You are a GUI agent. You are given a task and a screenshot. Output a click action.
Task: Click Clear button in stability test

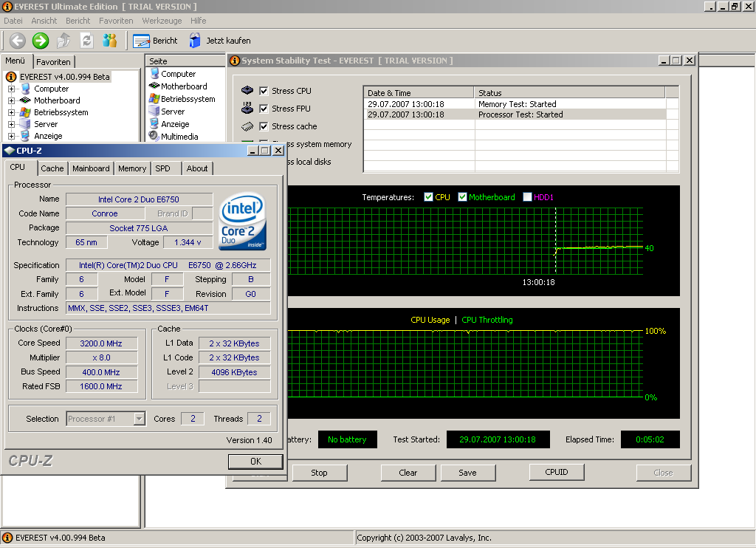408,473
